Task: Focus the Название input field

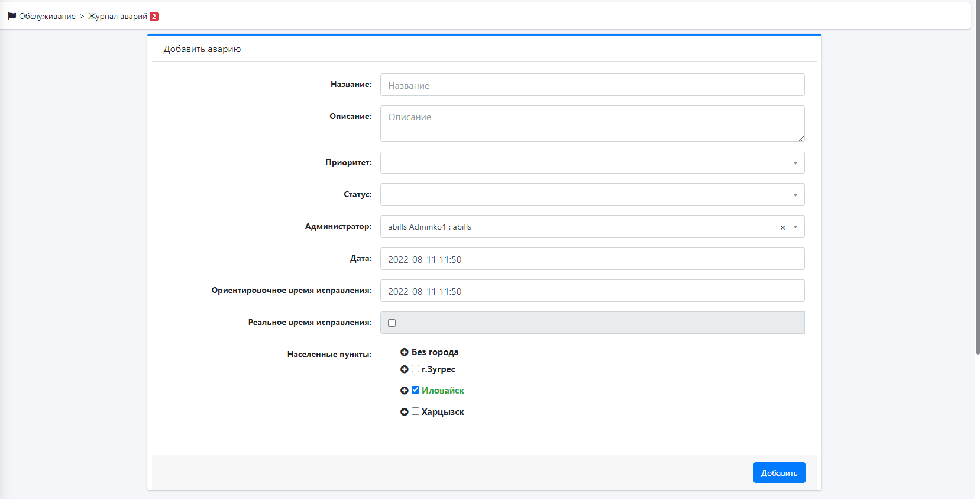Action: [592, 85]
